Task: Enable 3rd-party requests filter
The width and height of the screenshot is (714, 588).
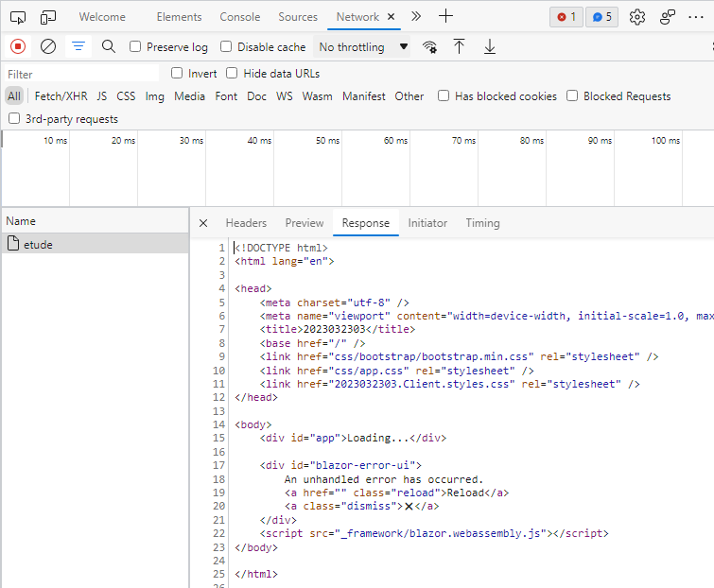Action: coord(14,119)
